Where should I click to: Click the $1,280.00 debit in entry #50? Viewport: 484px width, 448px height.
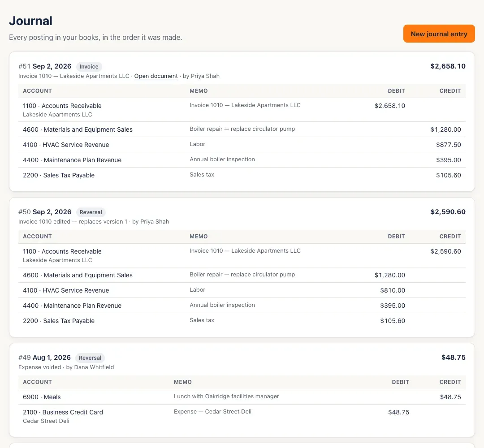point(389,275)
